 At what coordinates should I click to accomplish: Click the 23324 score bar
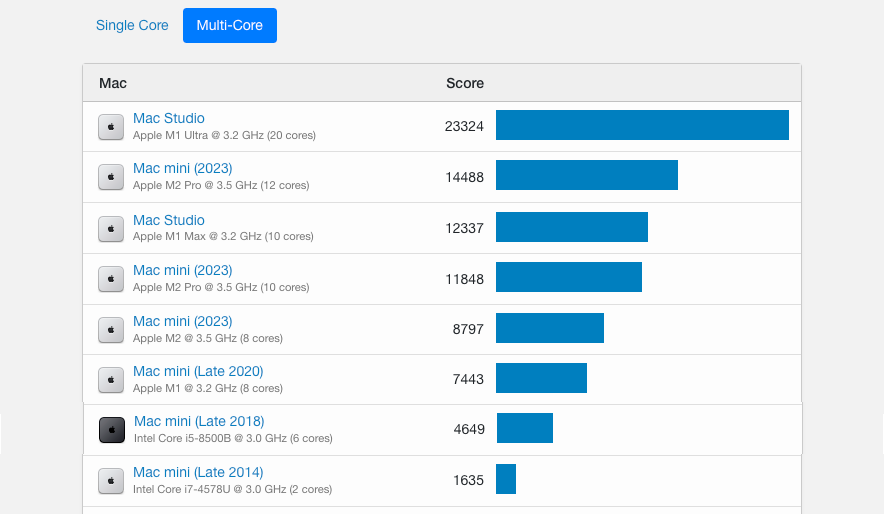(642, 125)
